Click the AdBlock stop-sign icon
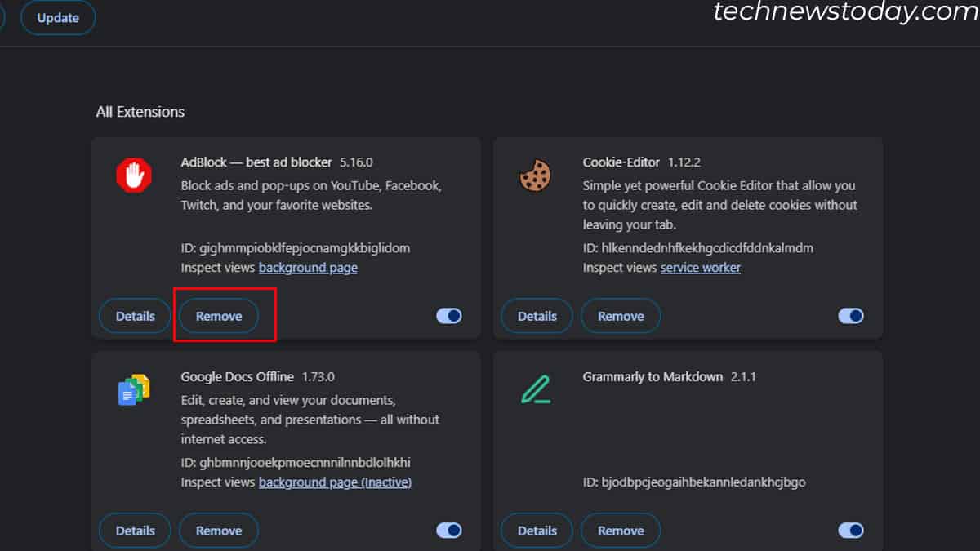The image size is (980, 551). pyautogui.click(x=132, y=175)
